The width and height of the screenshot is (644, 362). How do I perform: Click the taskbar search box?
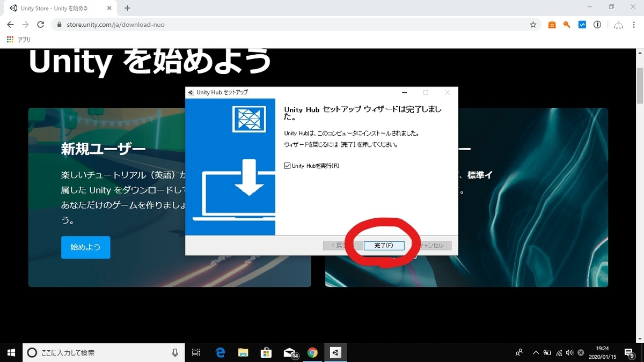104,352
